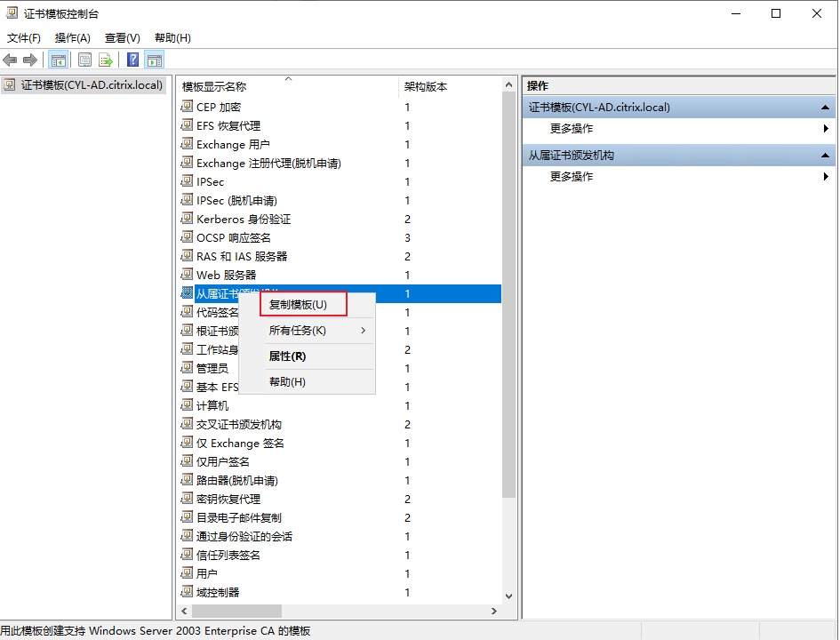Click the horizontal scrollbar right arrow
This screenshot has width=840, height=640.
click(494, 612)
